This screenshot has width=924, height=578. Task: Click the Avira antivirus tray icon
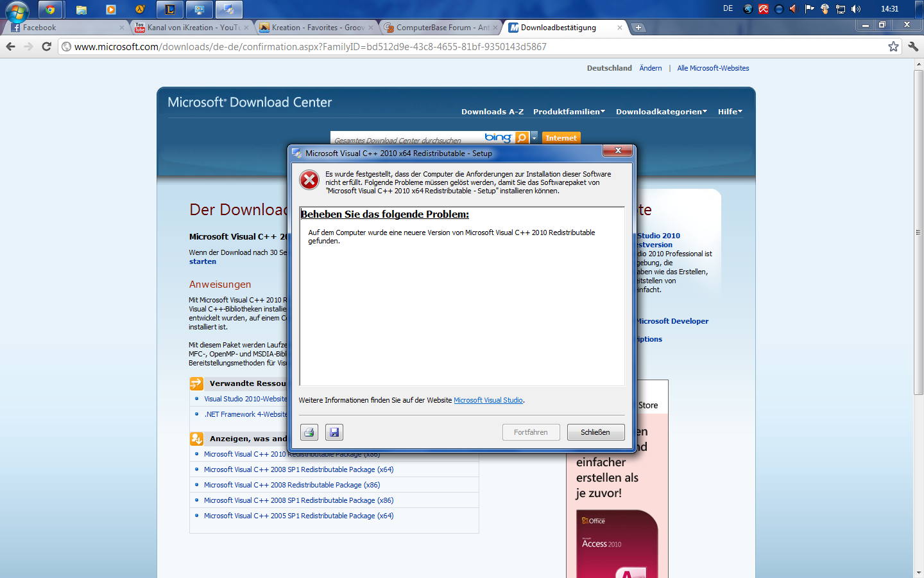(763, 9)
